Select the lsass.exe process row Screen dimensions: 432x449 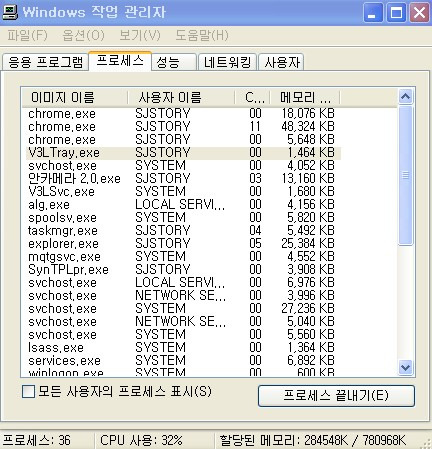[x=182, y=348]
